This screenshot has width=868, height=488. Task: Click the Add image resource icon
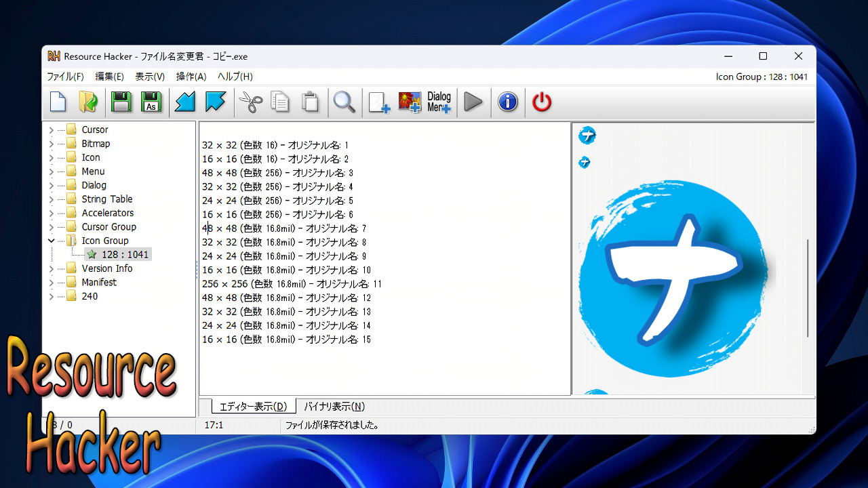[409, 102]
